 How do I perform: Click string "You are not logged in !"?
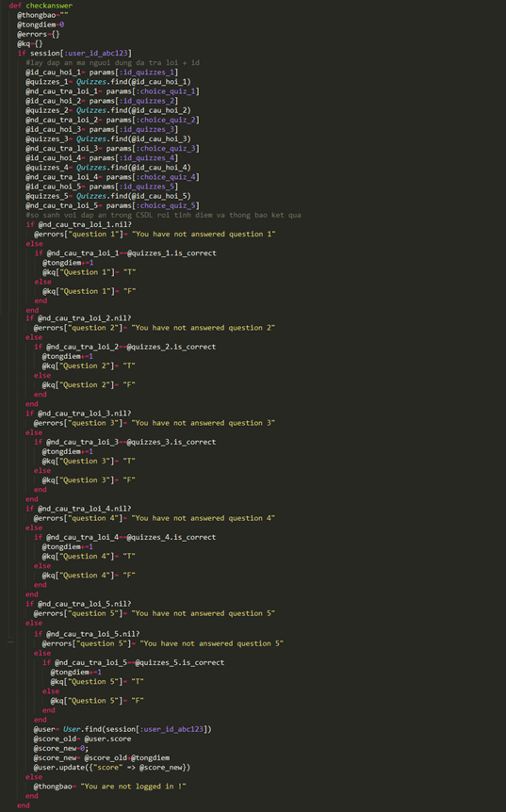click(133, 787)
